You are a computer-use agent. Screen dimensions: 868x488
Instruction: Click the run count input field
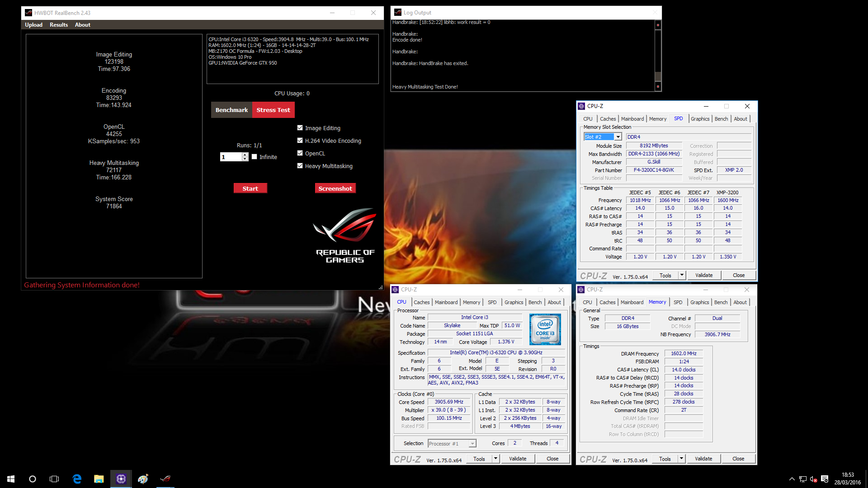point(231,157)
